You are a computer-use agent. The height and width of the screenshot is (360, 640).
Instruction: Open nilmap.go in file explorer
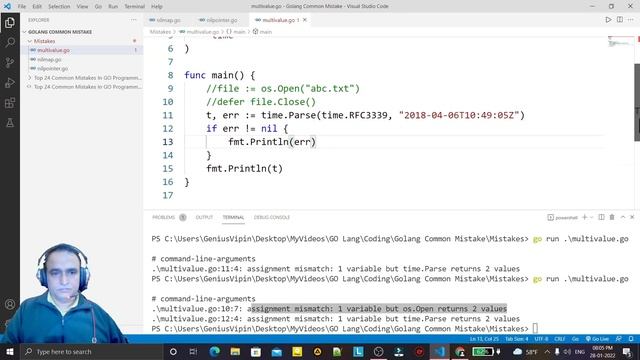pos(49,59)
